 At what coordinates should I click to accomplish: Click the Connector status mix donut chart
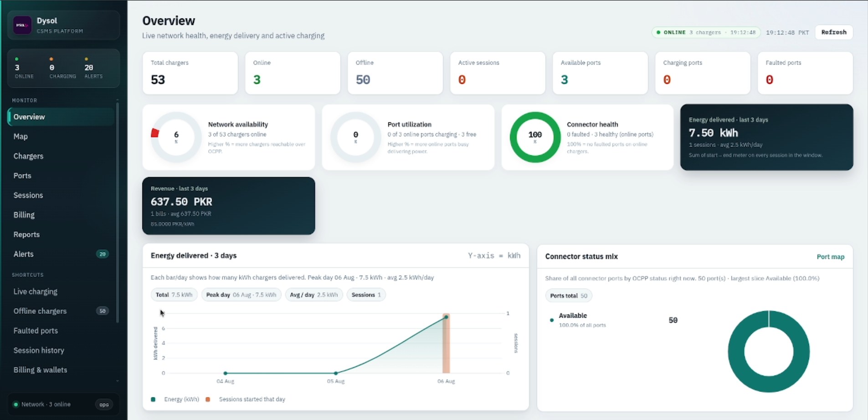coord(769,351)
